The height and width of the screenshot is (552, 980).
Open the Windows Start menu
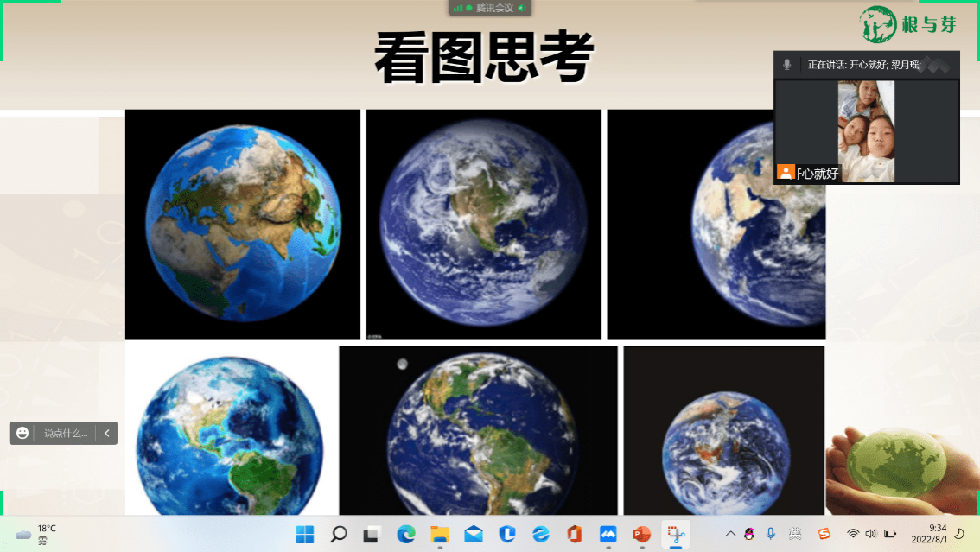pos(305,535)
